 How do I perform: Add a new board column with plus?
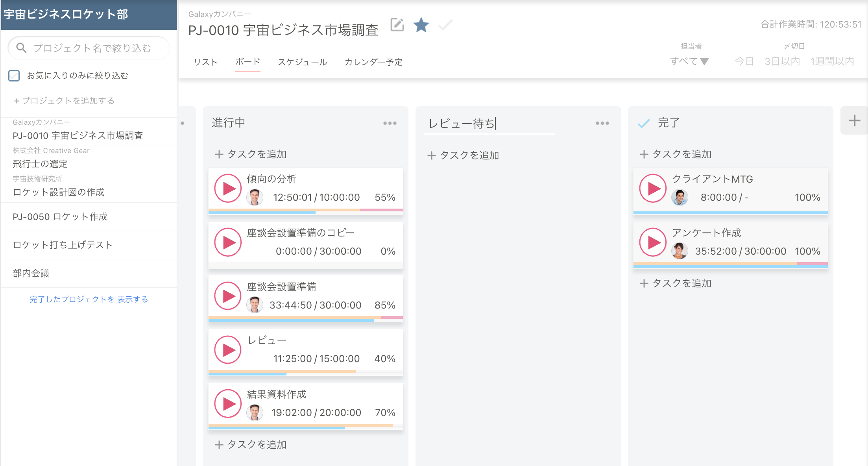pyautogui.click(x=854, y=120)
